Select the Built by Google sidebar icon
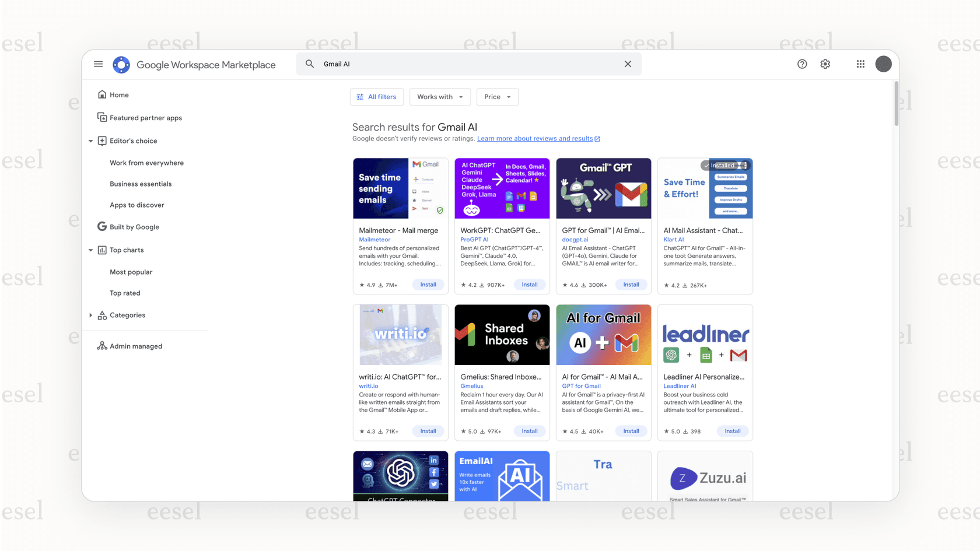Viewport: 980px width, 551px height. click(x=101, y=226)
